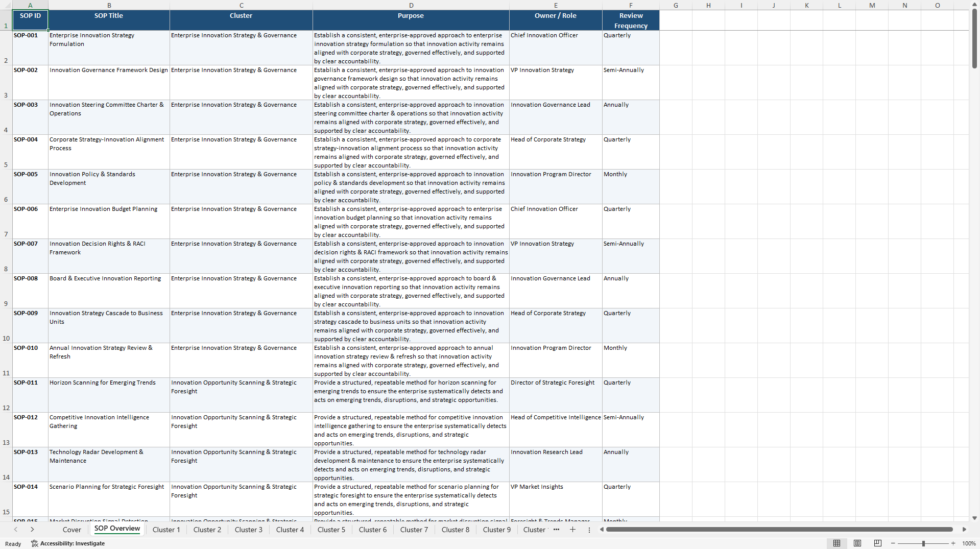Screen dimensions: 980x549
Task: Open the Cluster 9 sheet tab
Action: click(497, 530)
